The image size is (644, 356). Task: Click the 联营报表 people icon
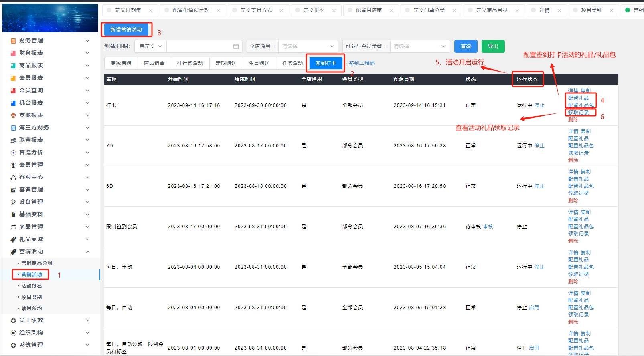(13, 140)
